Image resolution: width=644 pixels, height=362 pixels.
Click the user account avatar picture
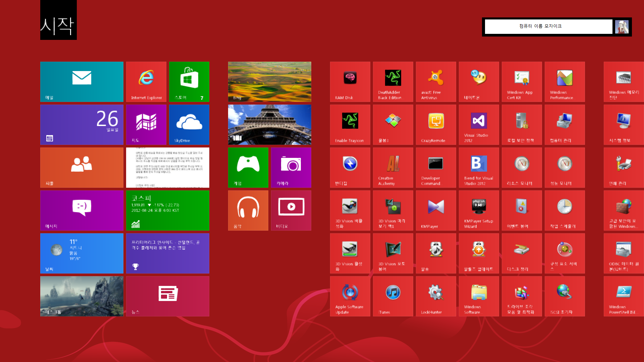click(x=622, y=27)
